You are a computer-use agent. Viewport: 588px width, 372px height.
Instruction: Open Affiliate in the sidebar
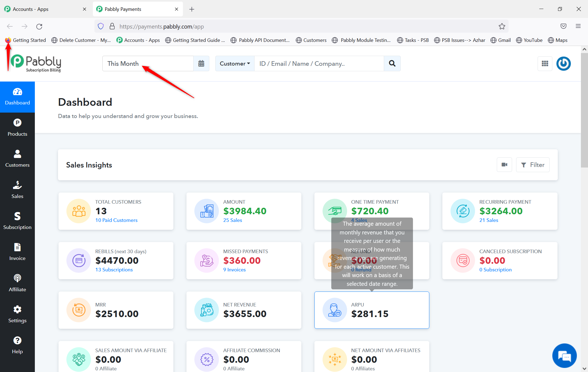click(x=17, y=284)
